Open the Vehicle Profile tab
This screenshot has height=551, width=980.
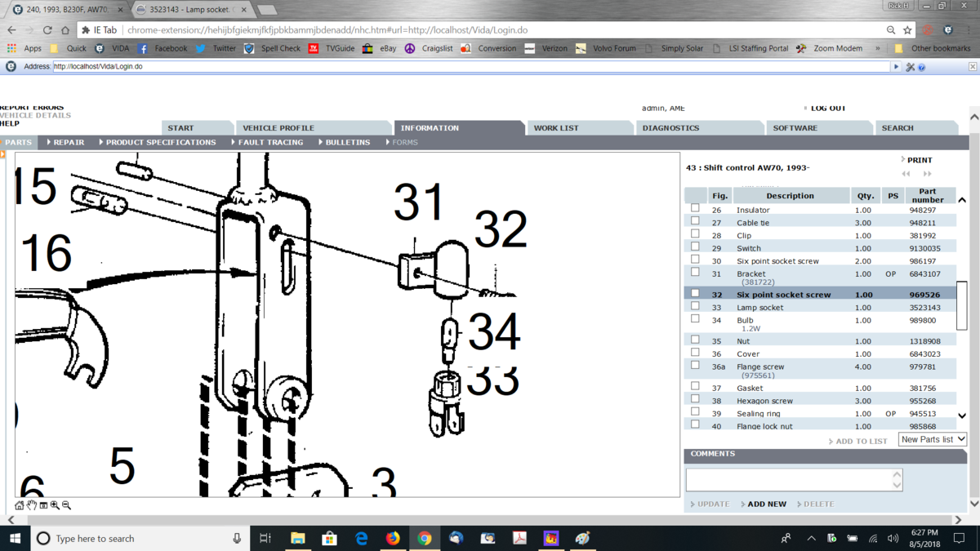278,128
